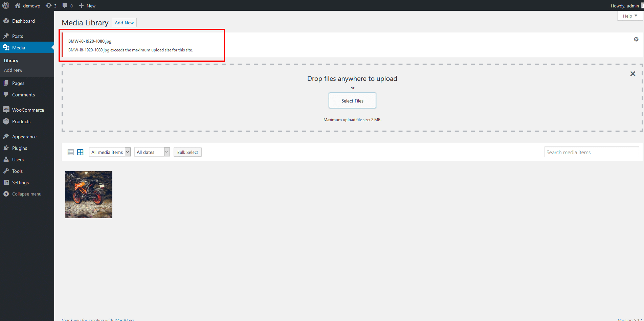Click the New plus icon
This screenshot has height=321, width=644.
[81, 5]
